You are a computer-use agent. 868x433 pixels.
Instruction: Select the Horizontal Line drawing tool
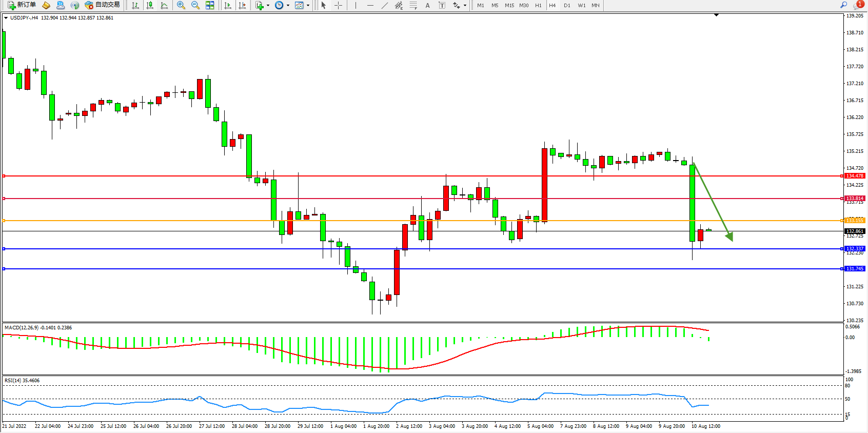[370, 5]
